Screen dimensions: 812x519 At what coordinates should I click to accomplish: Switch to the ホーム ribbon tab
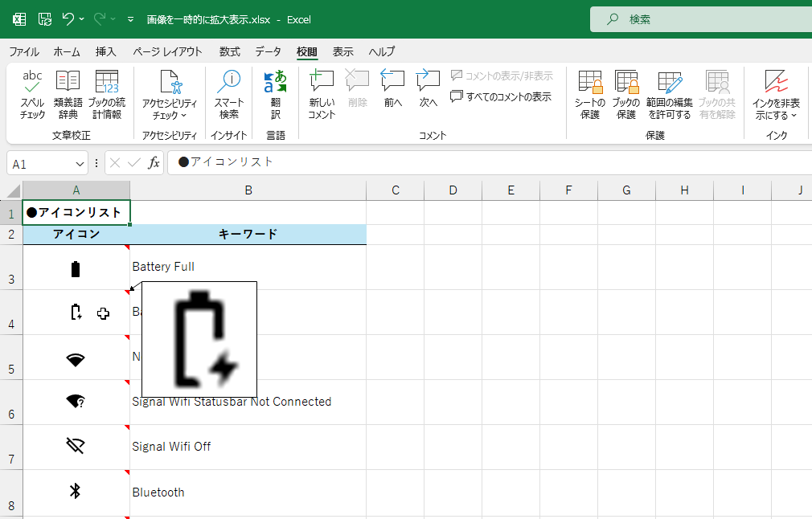tap(66, 51)
